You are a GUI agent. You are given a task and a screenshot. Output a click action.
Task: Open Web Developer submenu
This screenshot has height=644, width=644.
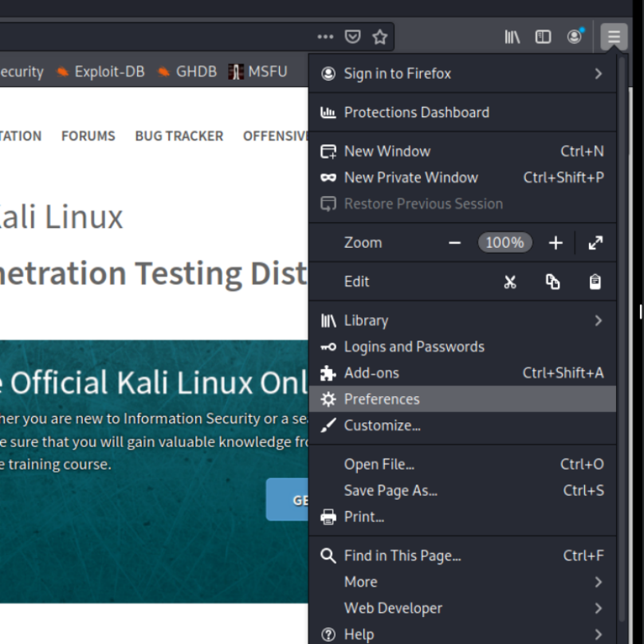(x=462, y=608)
